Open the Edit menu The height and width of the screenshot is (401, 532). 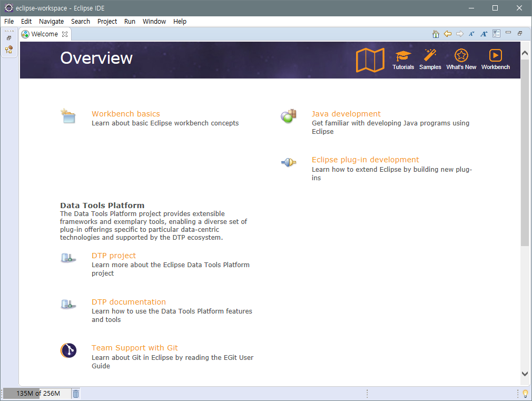tap(26, 22)
